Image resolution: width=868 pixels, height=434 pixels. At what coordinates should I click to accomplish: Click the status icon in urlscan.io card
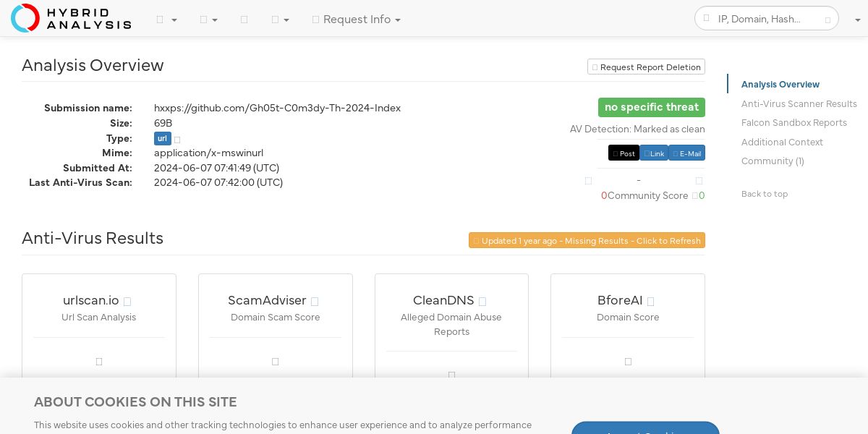click(x=99, y=362)
